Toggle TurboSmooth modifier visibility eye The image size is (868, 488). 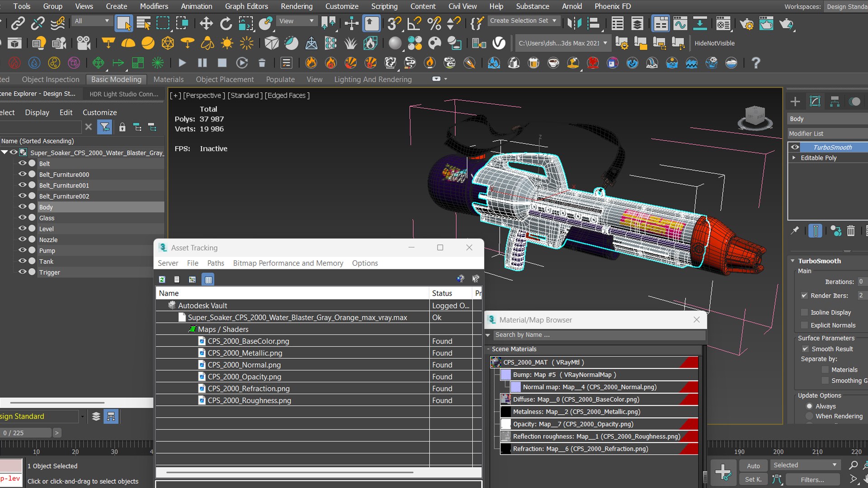click(795, 147)
